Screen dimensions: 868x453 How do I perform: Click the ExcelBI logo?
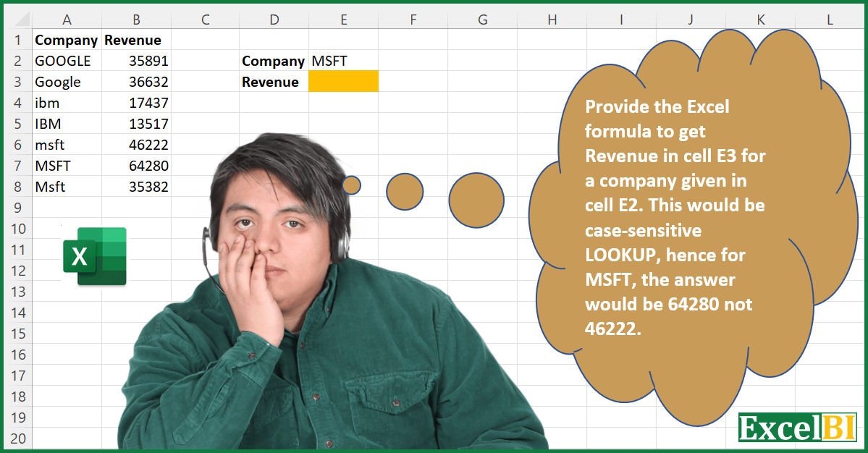(x=798, y=427)
